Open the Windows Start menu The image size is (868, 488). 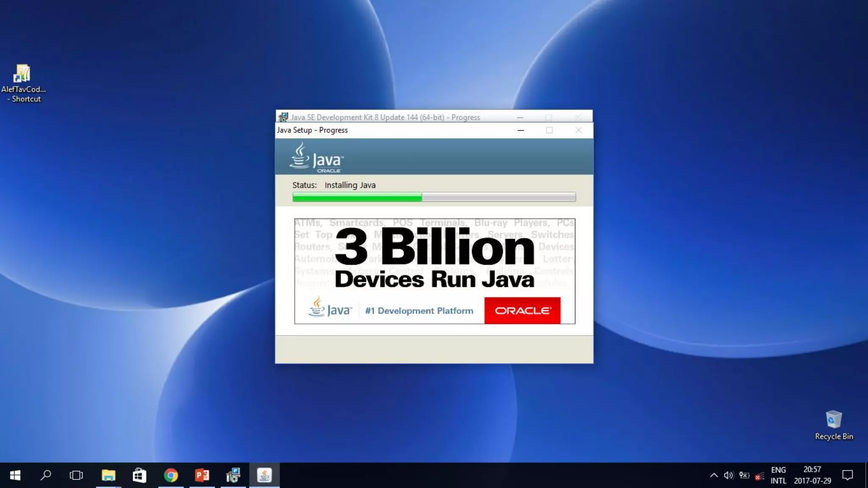click(x=15, y=475)
